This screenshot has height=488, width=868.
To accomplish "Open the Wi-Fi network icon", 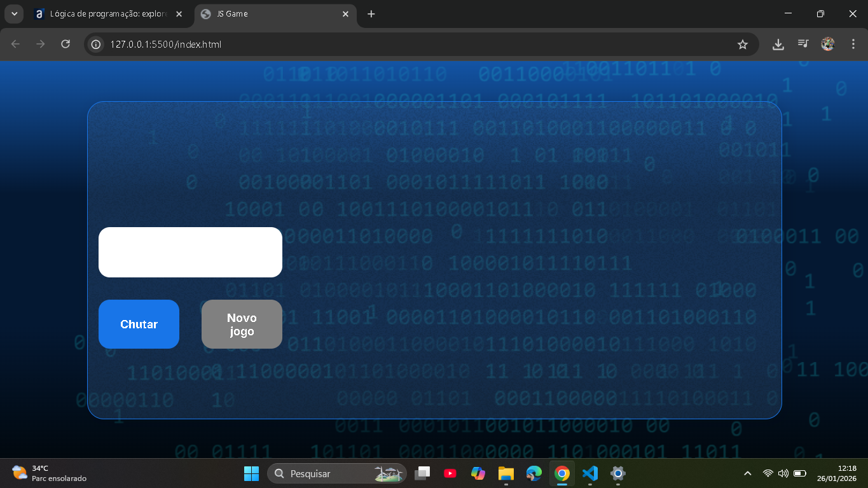I will coord(768,473).
